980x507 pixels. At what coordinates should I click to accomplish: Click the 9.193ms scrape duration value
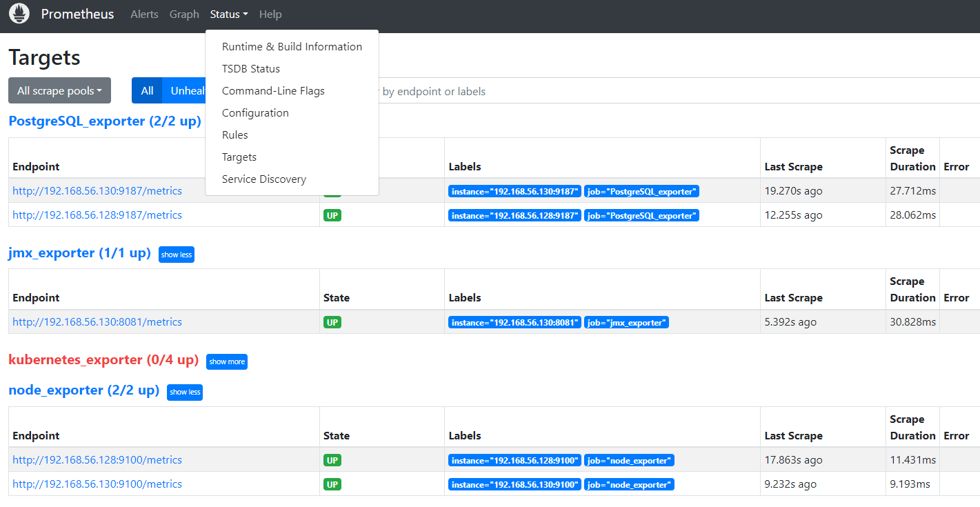pyautogui.click(x=910, y=484)
